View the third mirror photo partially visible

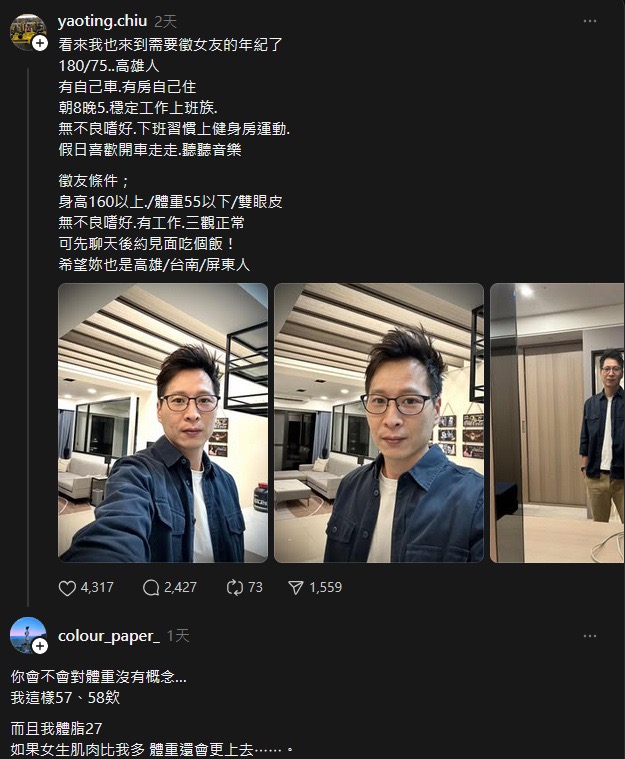pos(557,423)
